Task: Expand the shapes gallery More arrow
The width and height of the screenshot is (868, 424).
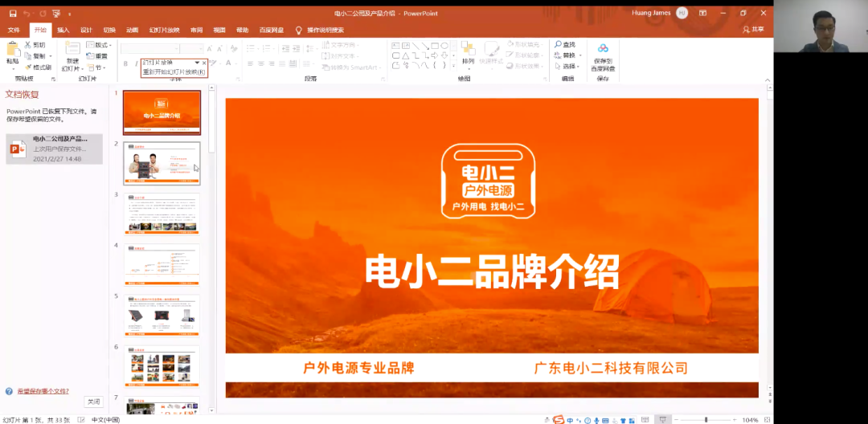Action: [x=453, y=65]
